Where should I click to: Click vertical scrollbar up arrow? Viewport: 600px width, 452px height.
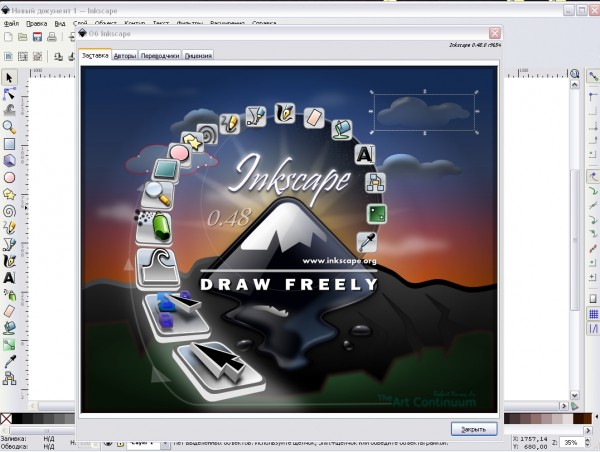click(574, 85)
